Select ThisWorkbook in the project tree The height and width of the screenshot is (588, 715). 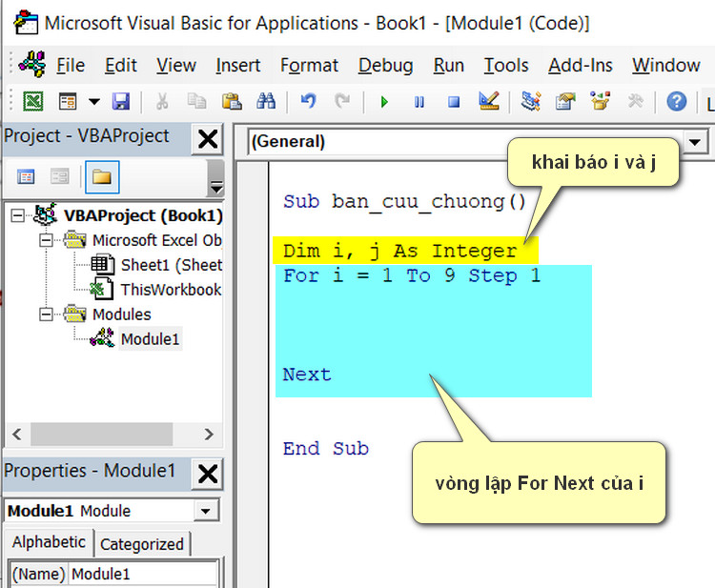coord(170,290)
